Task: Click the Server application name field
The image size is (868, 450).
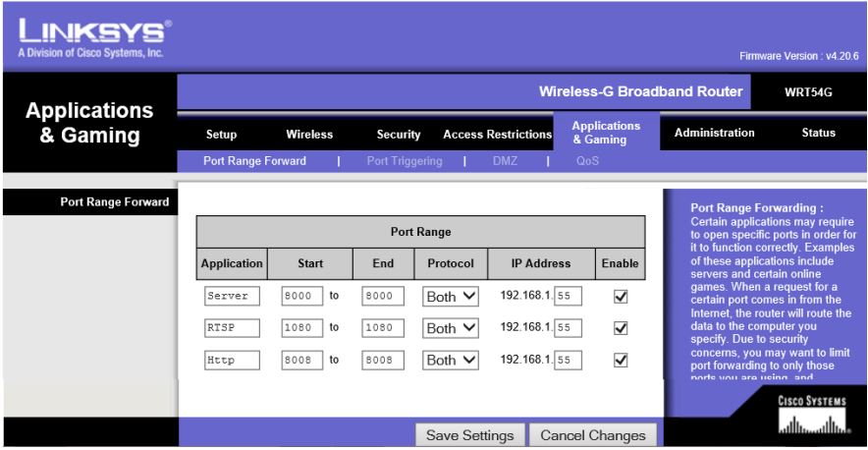Action: point(232,296)
